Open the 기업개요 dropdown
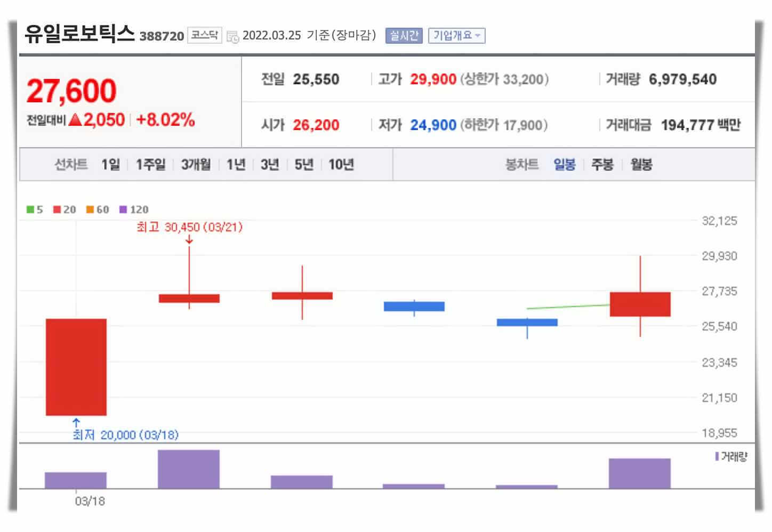Viewport: 772px width, 532px height. coord(456,36)
